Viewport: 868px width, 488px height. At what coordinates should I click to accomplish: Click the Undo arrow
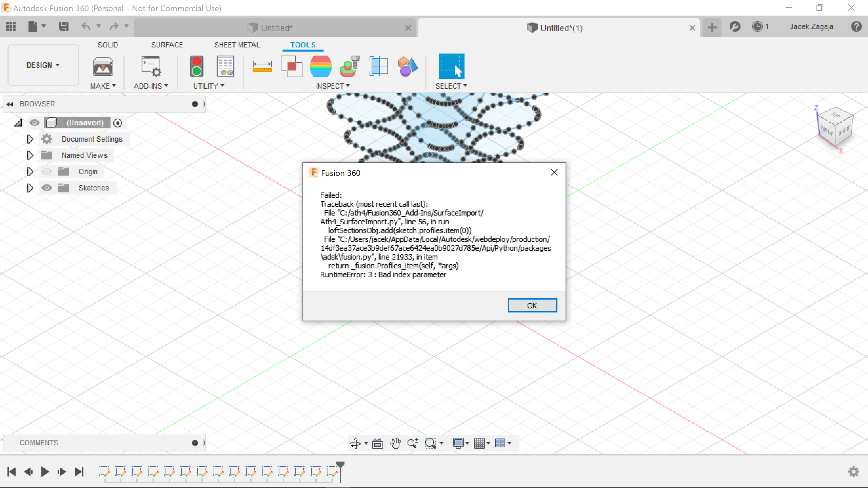coord(86,26)
